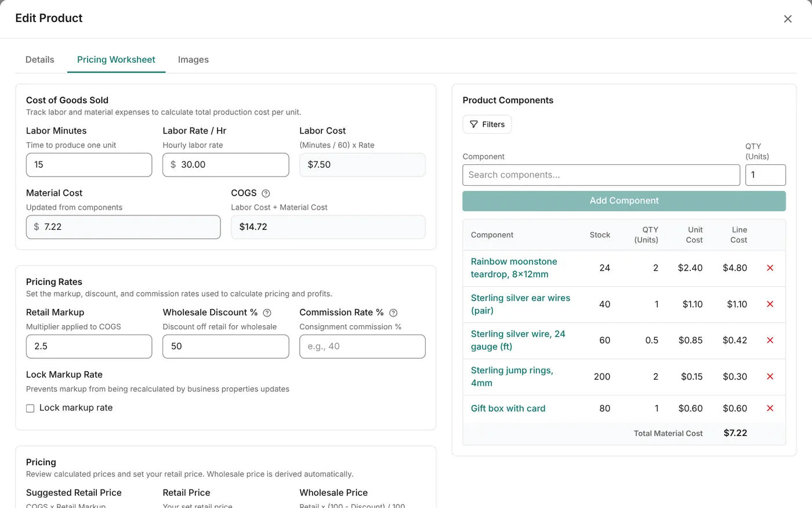Open Sterling jump rings, 4mm link

pos(512,376)
